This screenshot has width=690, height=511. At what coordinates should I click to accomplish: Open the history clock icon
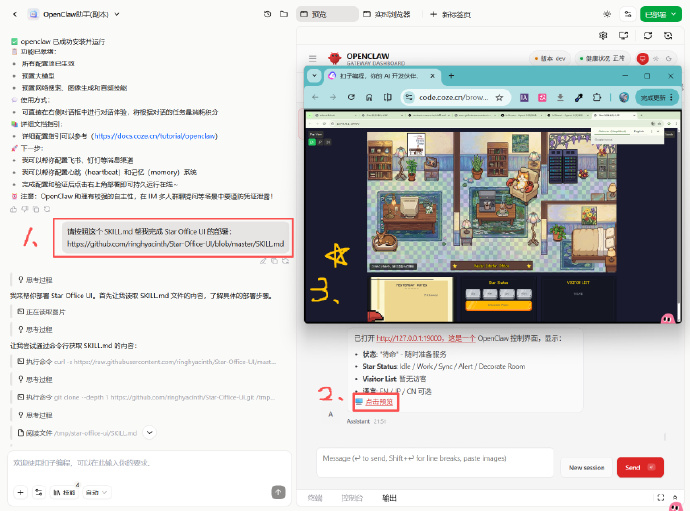[x=267, y=14]
